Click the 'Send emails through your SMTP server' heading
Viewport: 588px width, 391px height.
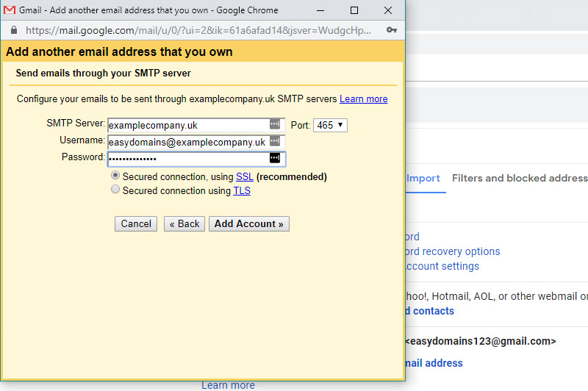[103, 73]
